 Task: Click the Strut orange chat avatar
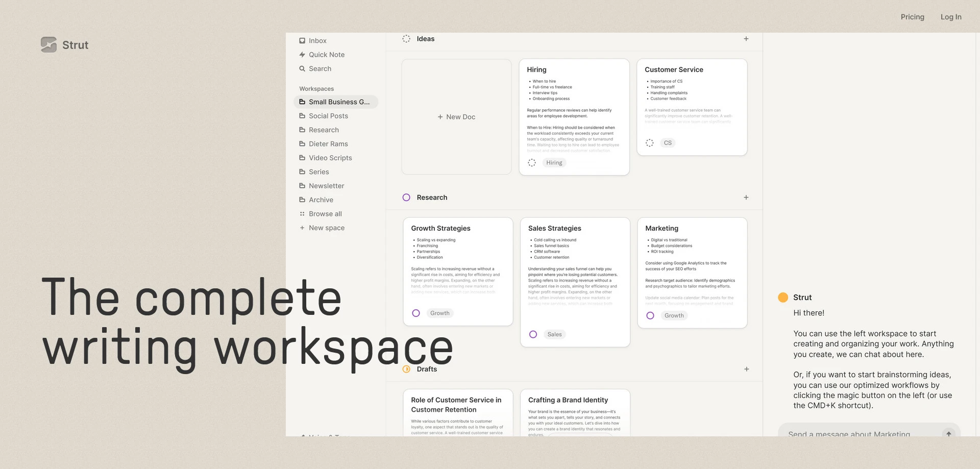pyautogui.click(x=783, y=298)
